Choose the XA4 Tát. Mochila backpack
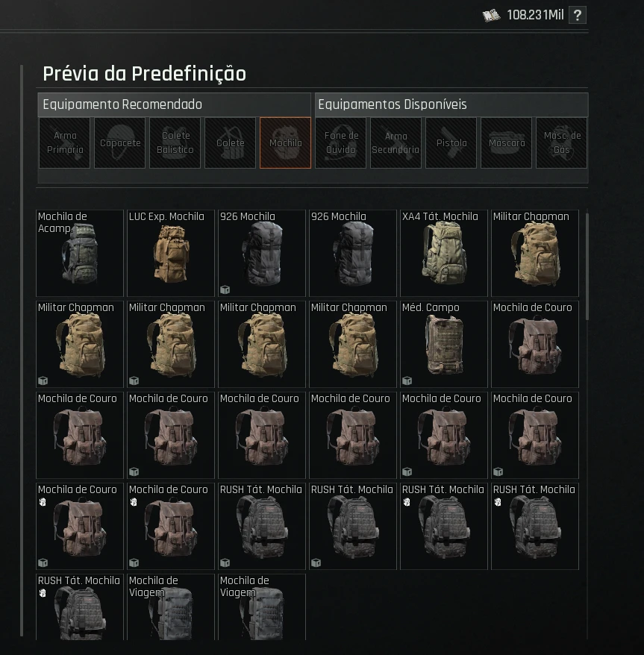This screenshot has width=644, height=655. [x=444, y=253]
